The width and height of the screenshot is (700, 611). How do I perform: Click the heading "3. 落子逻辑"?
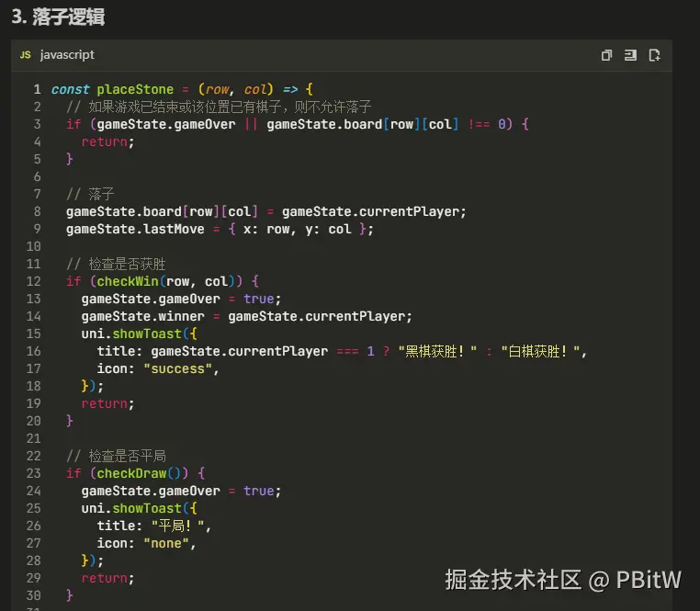pyautogui.click(x=58, y=17)
